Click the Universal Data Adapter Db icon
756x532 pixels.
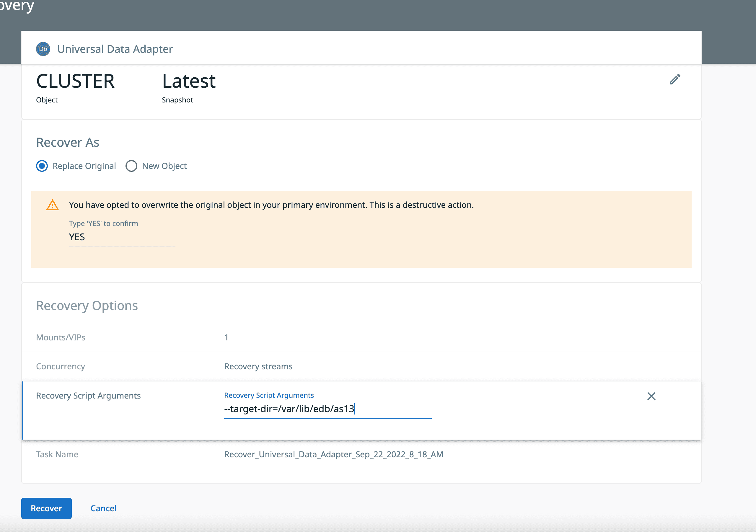[43, 49]
